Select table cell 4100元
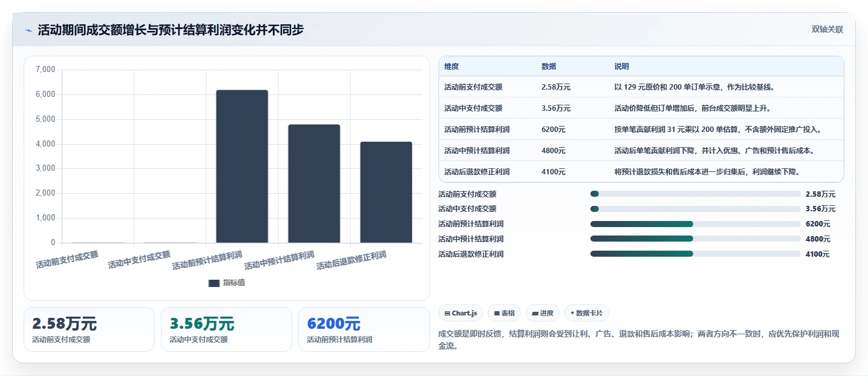This screenshot has height=376, width=868. [x=553, y=172]
